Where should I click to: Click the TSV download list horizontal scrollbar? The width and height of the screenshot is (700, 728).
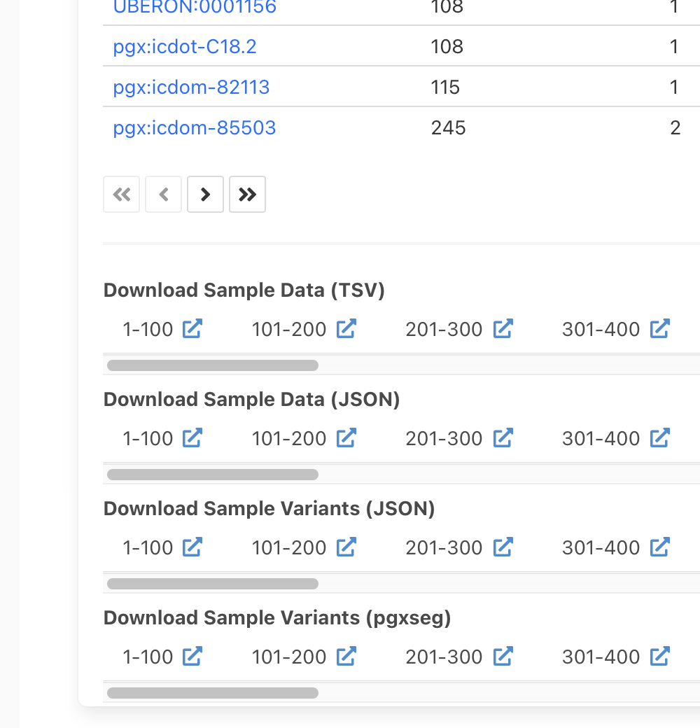click(x=213, y=365)
